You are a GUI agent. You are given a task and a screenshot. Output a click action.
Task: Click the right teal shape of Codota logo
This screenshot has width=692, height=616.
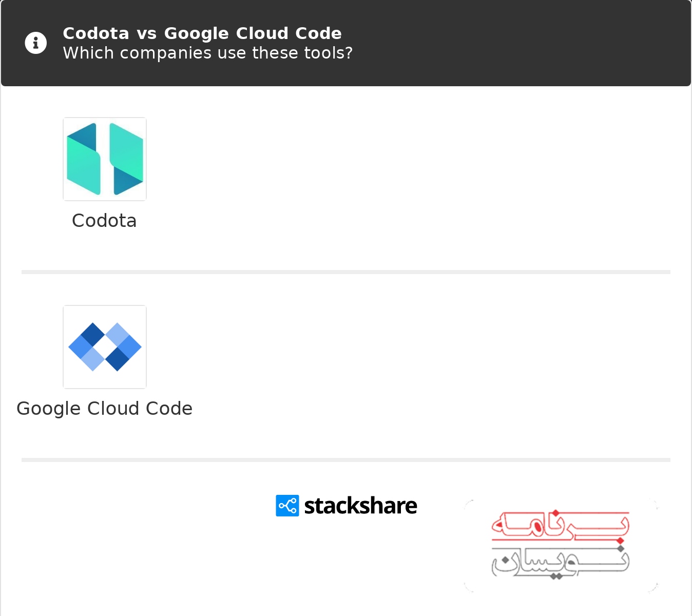126,159
